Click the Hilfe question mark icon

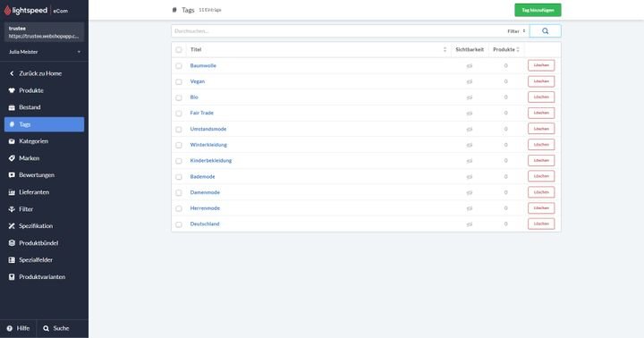(x=10, y=328)
